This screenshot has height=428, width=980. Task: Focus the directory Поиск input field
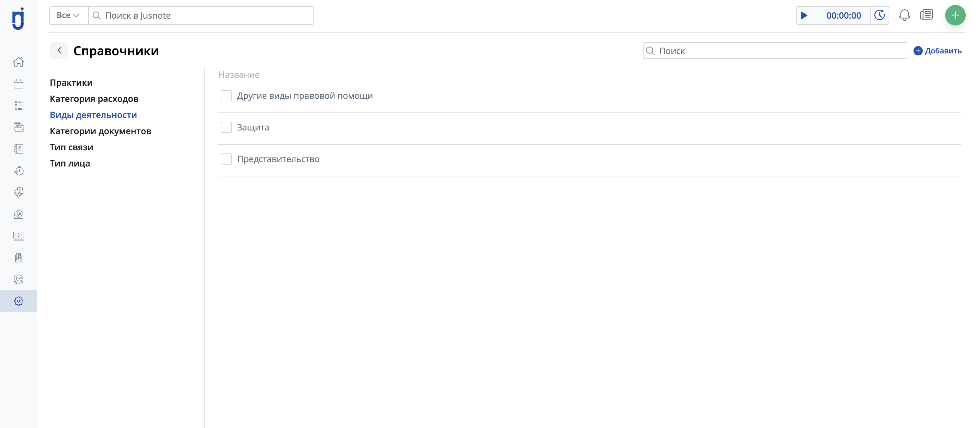pyautogui.click(x=774, y=51)
